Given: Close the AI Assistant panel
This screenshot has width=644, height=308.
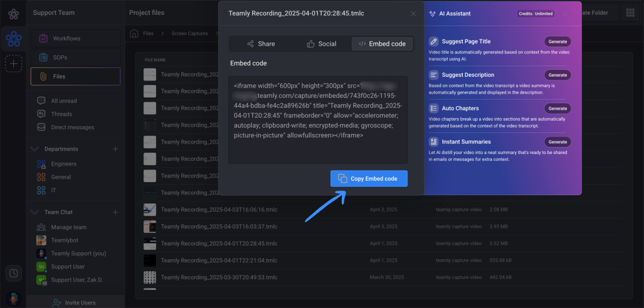Looking at the screenshot, I should pyautogui.click(x=565, y=14).
